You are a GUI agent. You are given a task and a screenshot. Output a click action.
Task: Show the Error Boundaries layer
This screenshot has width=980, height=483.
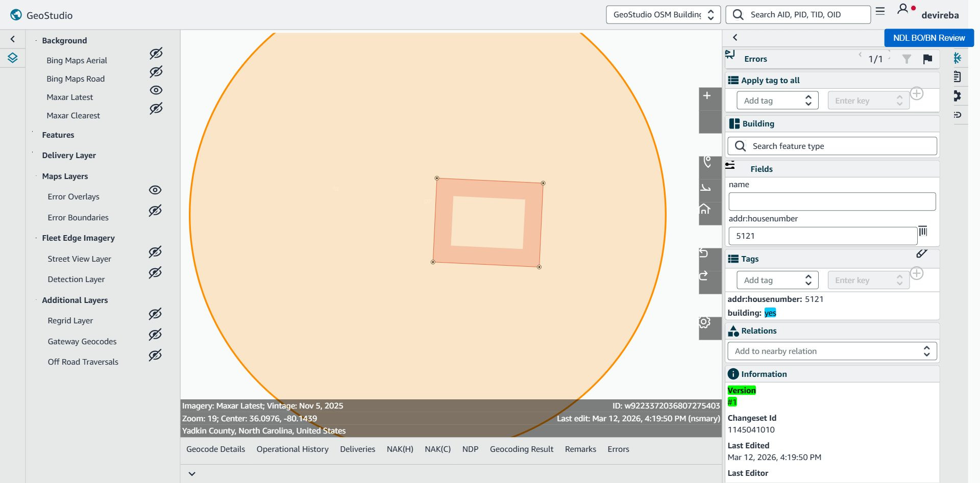[155, 210]
